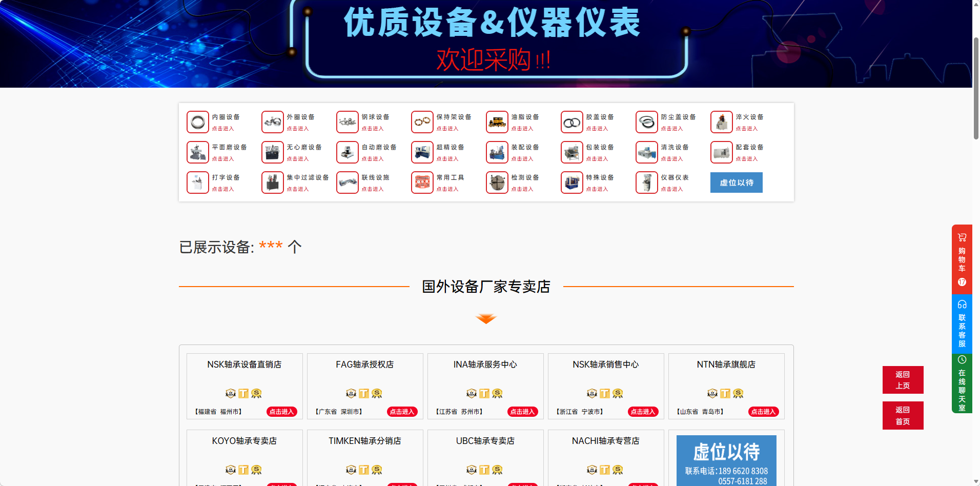
Task: Click the 检测设备 icon
Action: click(x=497, y=183)
